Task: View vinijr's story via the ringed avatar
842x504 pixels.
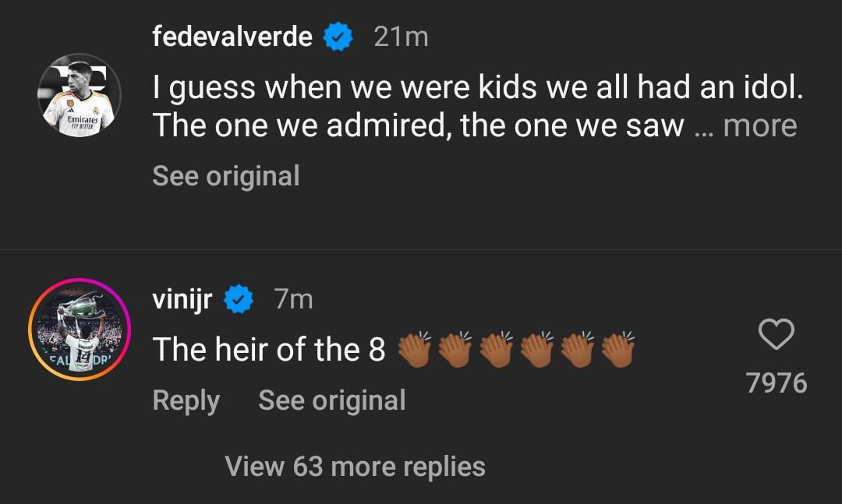Action: click(x=79, y=330)
